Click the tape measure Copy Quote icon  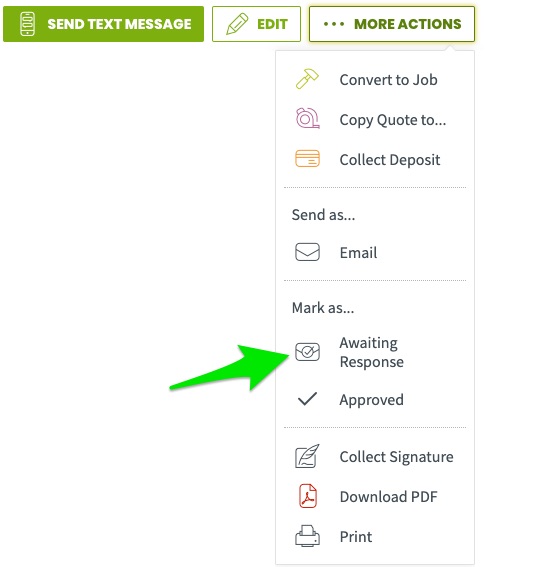coord(307,118)
